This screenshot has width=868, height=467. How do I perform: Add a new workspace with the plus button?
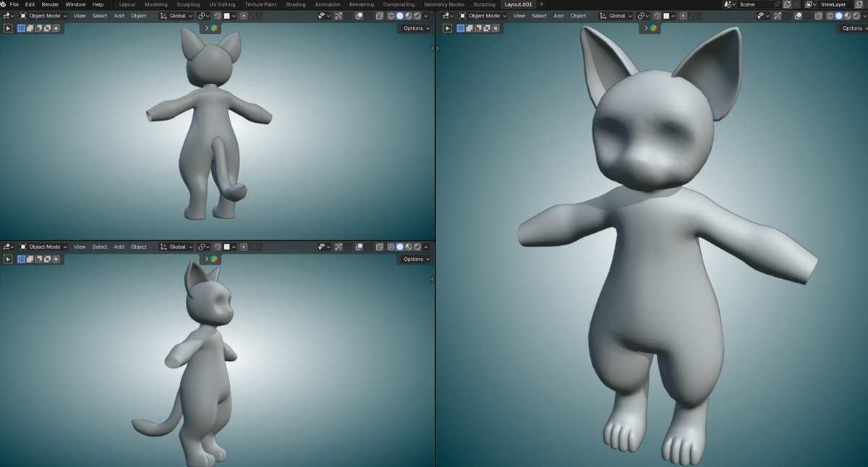(541, 4)
